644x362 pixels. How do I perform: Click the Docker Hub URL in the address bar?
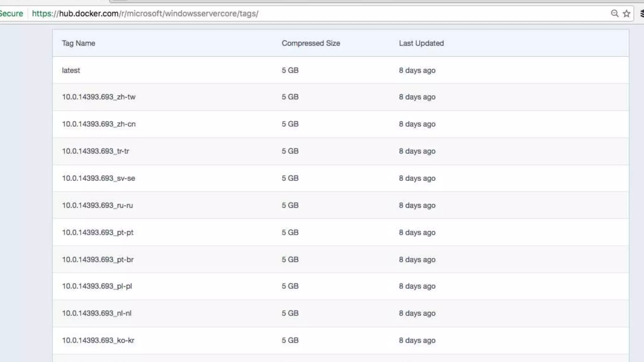coord(145,14)
